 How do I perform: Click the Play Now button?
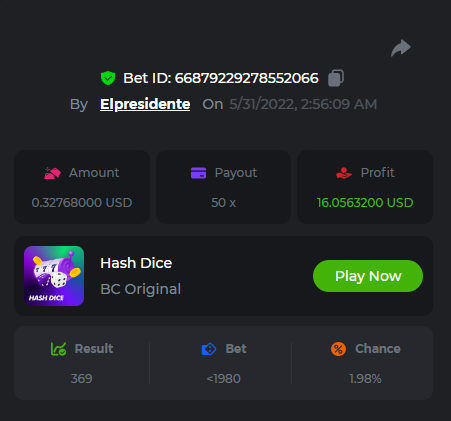[368, 276]
